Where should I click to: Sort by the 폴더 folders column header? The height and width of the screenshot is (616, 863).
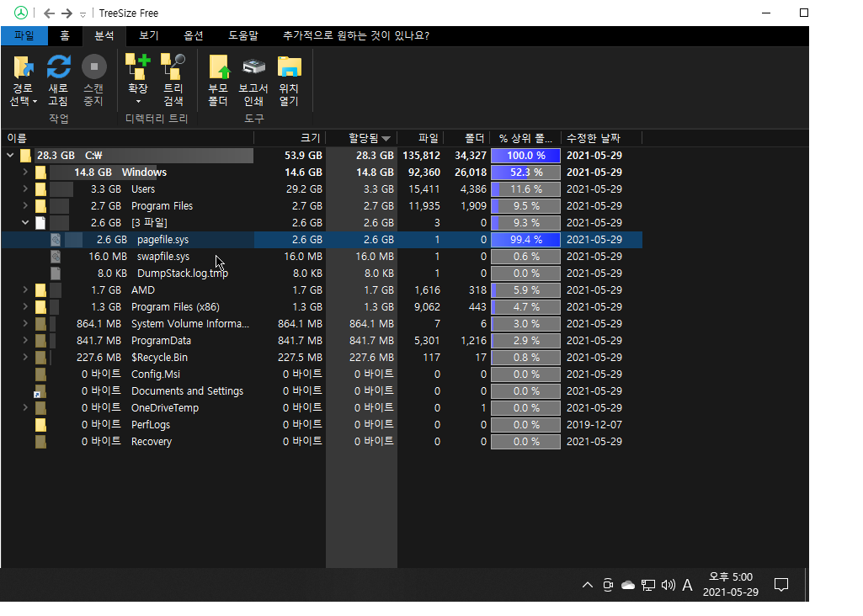tap(467, 138)
